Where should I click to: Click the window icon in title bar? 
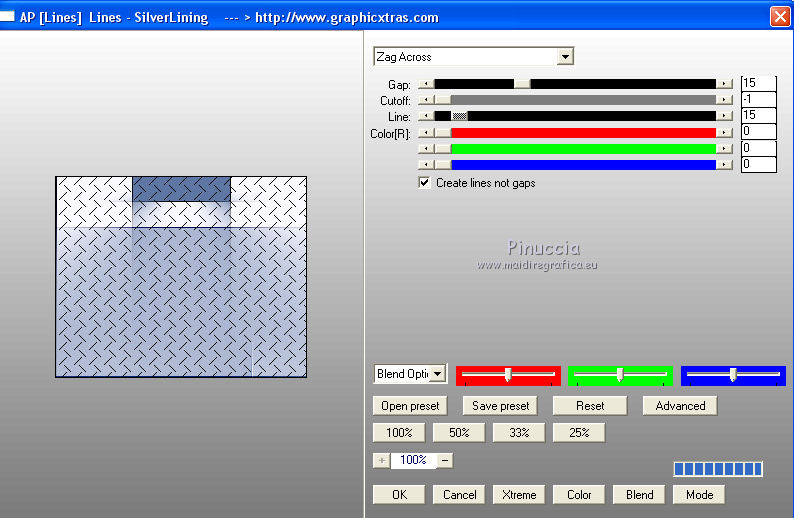coord(7,16)
